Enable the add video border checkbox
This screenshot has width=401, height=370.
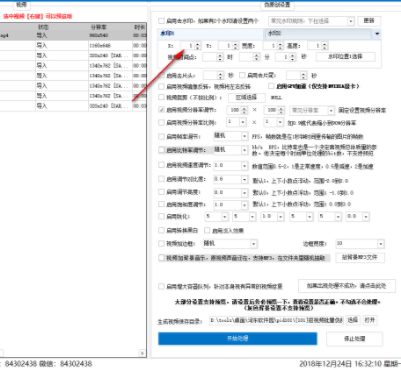point(161,244)
